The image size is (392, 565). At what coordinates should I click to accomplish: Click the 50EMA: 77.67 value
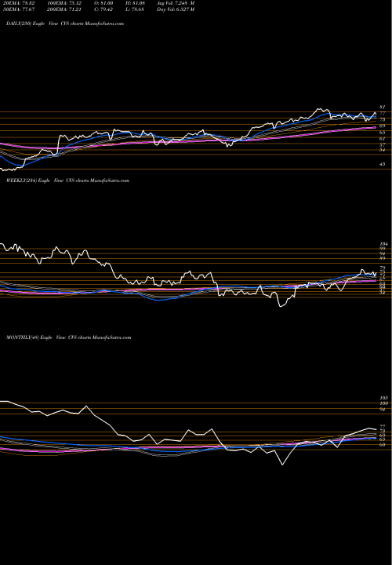[17, 9]
